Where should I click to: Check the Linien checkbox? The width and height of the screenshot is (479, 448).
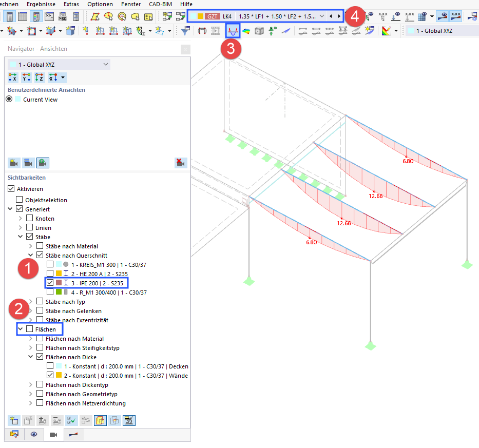point(30,227)
